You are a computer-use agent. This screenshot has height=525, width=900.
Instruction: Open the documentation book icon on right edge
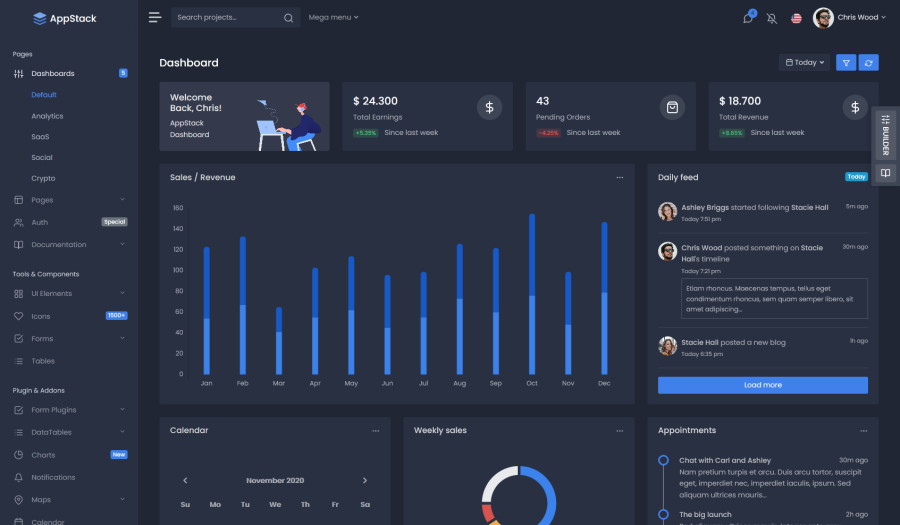click(885, 173)
